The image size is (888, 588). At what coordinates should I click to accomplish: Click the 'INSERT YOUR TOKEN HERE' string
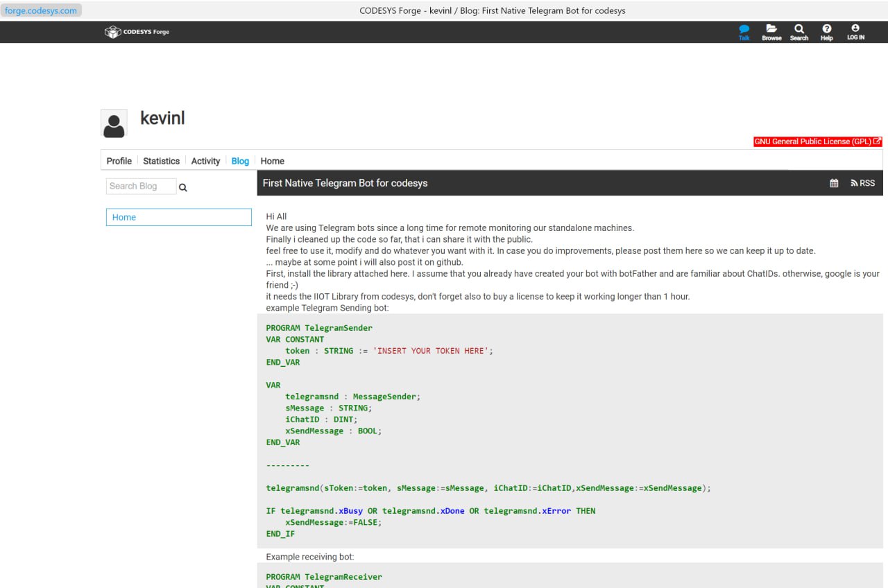pos(431,351)
